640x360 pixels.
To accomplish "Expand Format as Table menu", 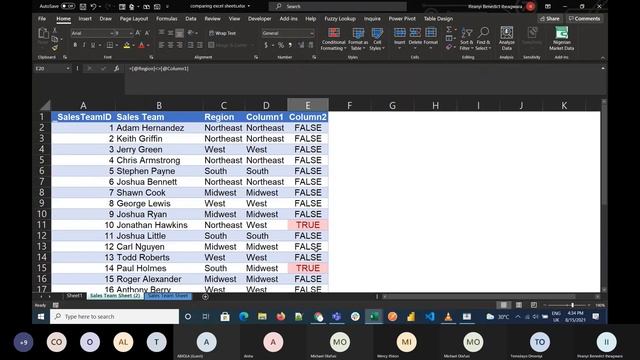I will (x=358, y=39).
